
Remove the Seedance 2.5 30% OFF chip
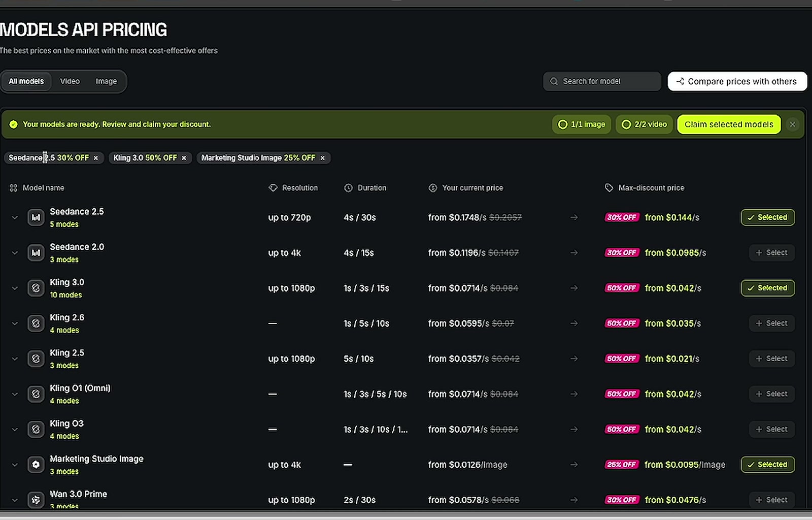click(95, 158)
